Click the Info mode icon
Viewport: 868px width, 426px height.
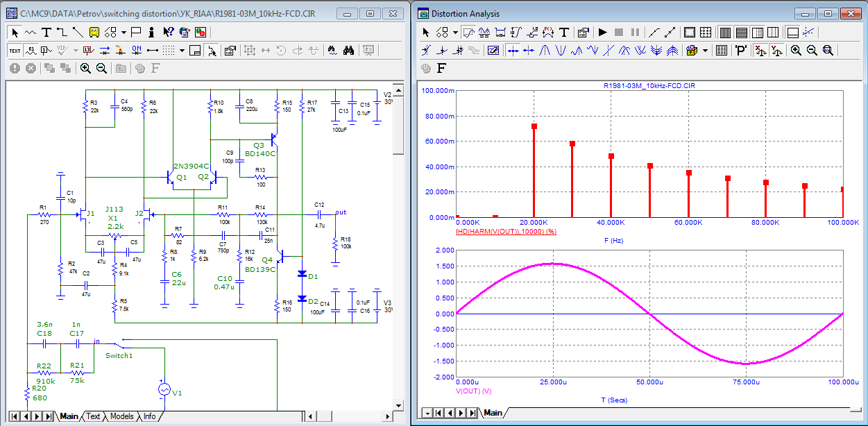[151, 32]
